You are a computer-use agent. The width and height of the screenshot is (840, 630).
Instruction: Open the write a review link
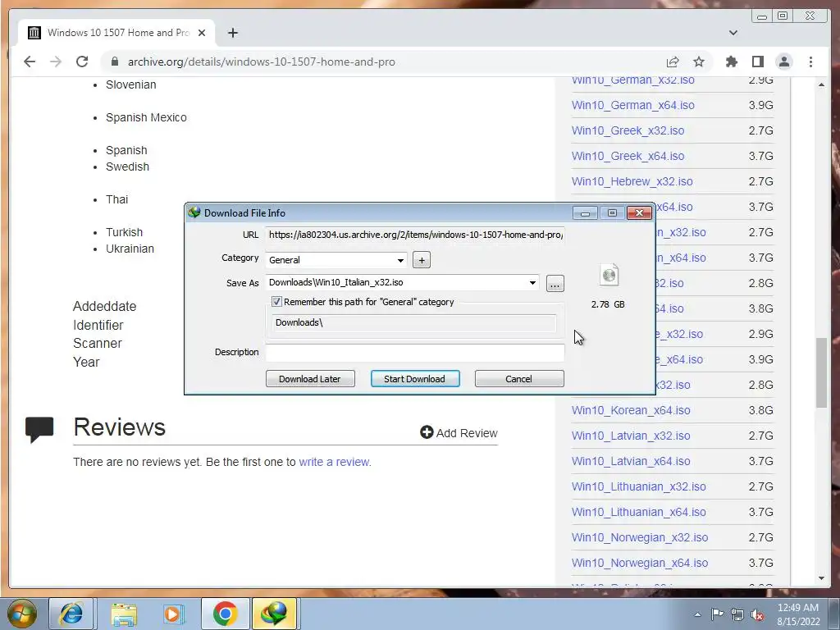[335, 462]
